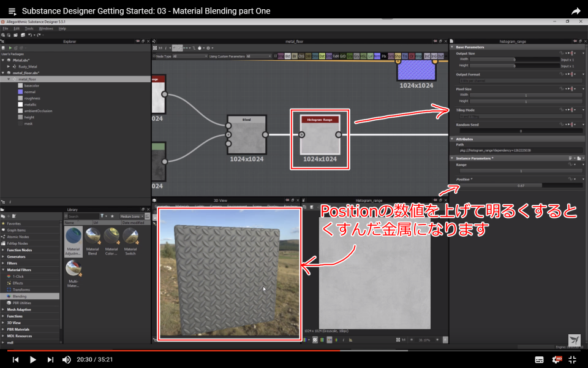Mute the video volume speaker icon
The height and width of the screenshot is (368, 588).
point(66,359)
